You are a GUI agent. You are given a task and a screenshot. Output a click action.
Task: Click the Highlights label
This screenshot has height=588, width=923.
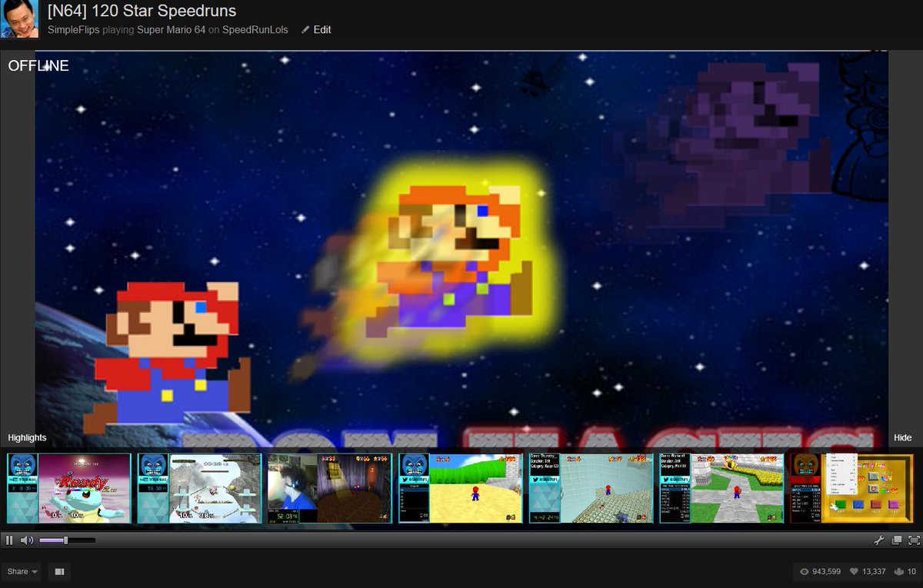pos(27,437)
